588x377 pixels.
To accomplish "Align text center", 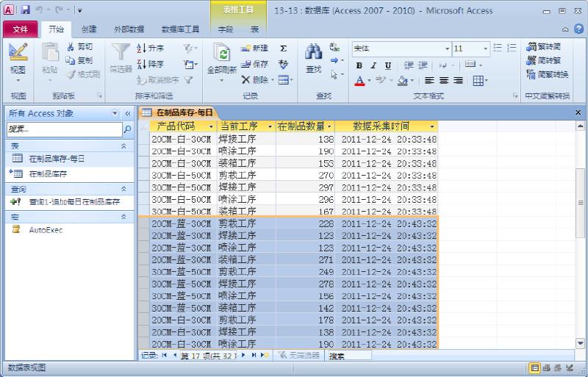I will [x=444, y=80].
